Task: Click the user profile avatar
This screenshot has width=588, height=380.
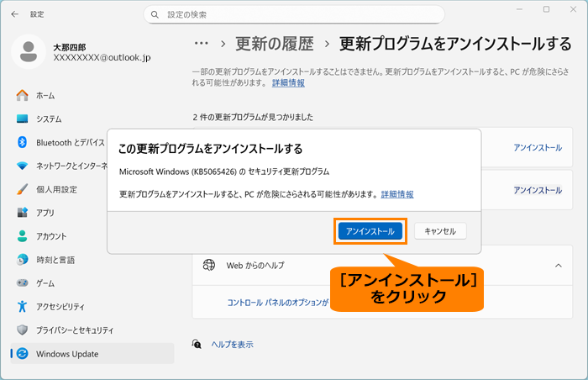Action: (x=29, y=52)
